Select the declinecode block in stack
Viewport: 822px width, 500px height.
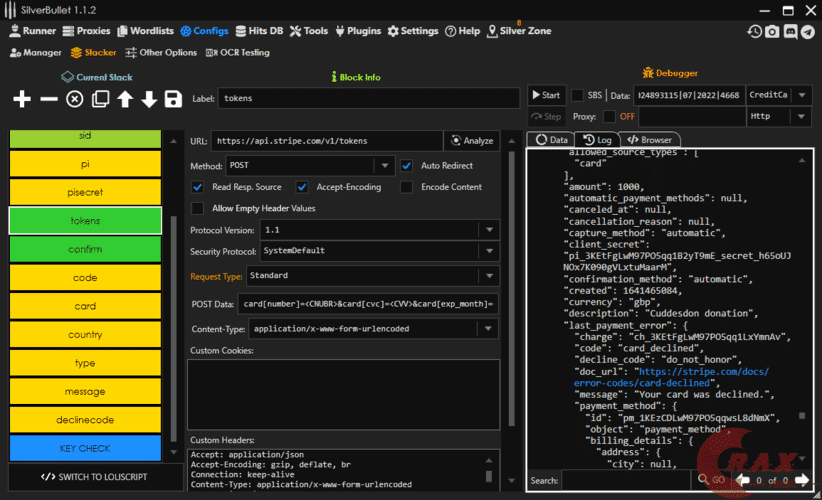point(85,420)
